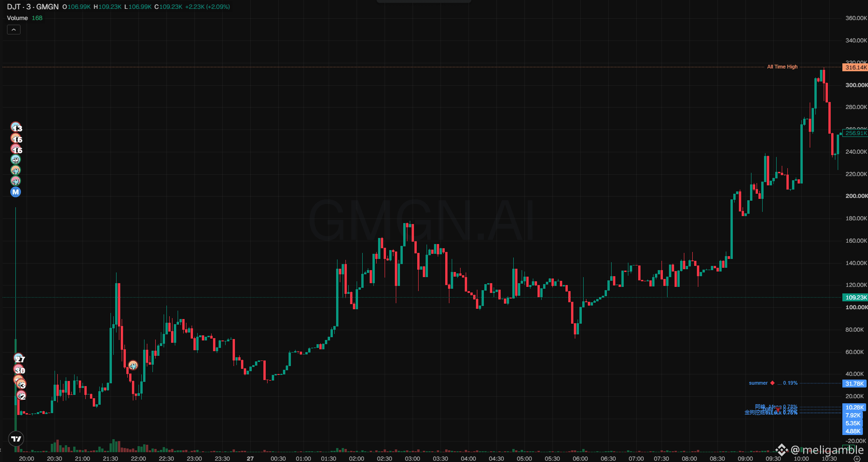Click the -20.00K price axis label

[855, 441]
